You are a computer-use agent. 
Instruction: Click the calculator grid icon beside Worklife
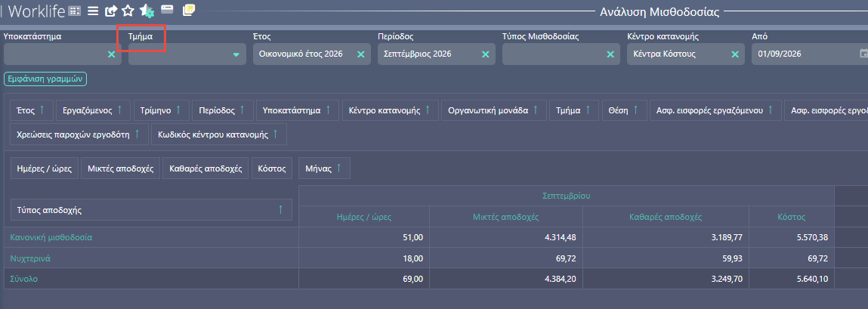75,11
